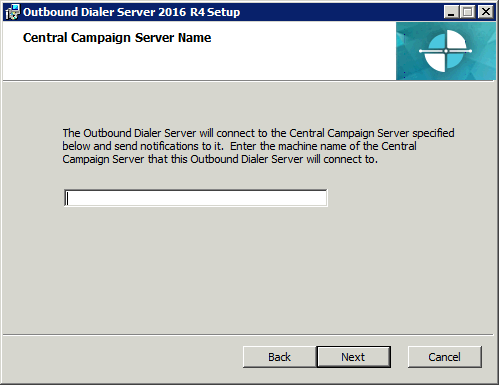This screenshot has height=385, width=499.
Task: Click the separator line above the buttons
Action: 248,334
